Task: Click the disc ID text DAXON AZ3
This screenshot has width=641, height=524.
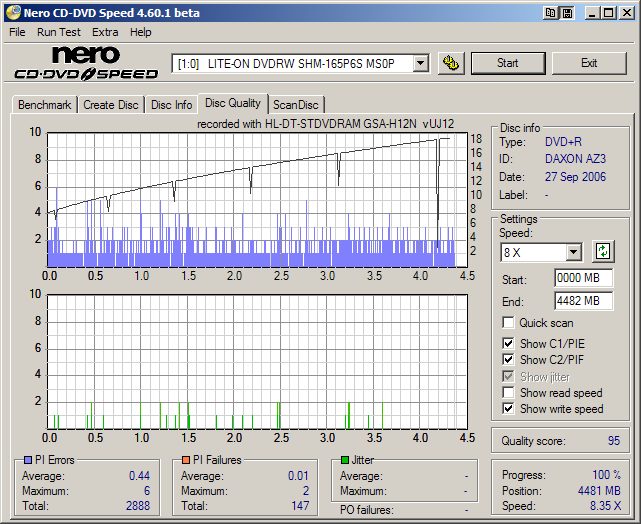Action: [x=575, y=159]
